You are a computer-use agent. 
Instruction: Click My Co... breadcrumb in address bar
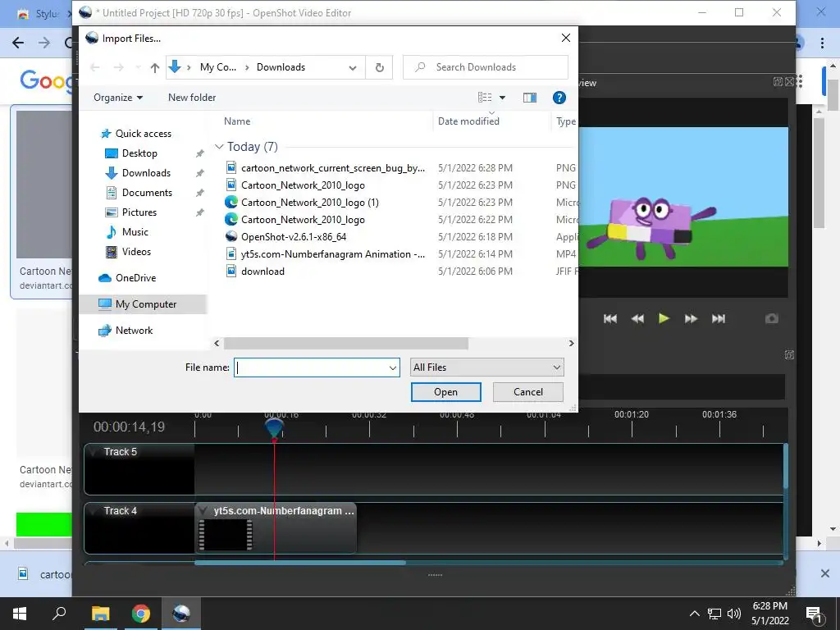coord(218,67)
